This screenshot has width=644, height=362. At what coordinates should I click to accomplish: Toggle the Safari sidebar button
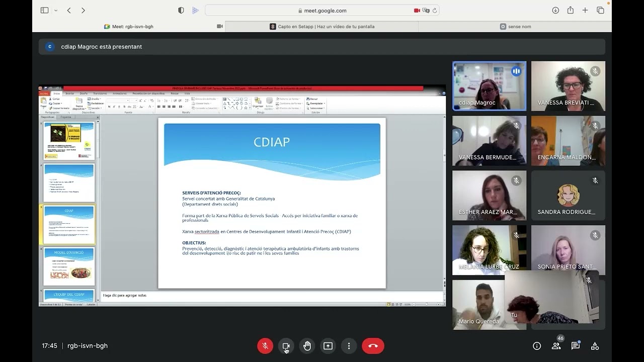point(44,10)
